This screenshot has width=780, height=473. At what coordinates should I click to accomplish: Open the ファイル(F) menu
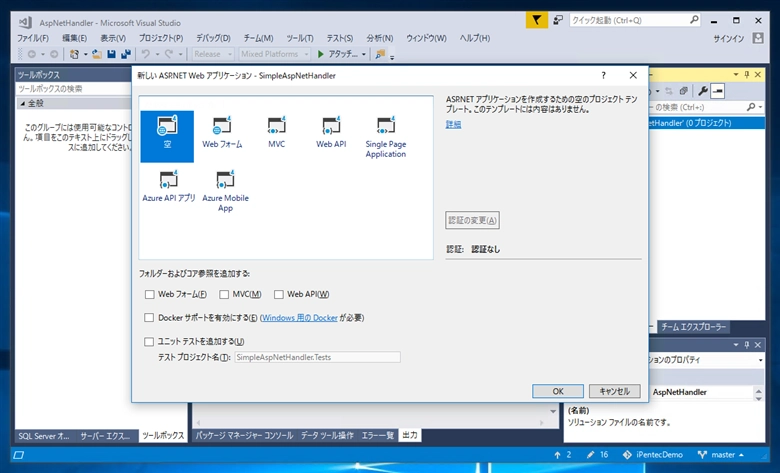point(33,38)
